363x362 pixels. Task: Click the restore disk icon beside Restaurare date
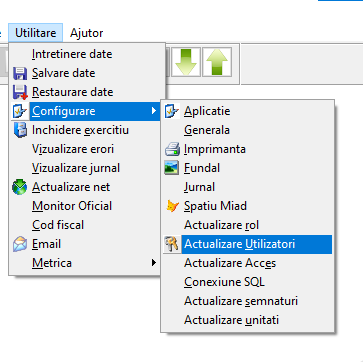20,92
